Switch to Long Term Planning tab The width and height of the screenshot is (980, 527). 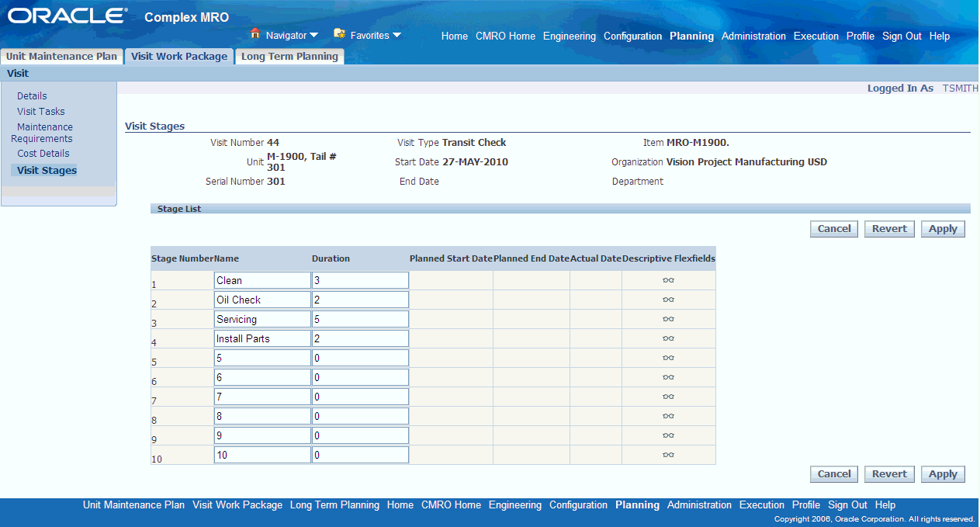[289, 56]
